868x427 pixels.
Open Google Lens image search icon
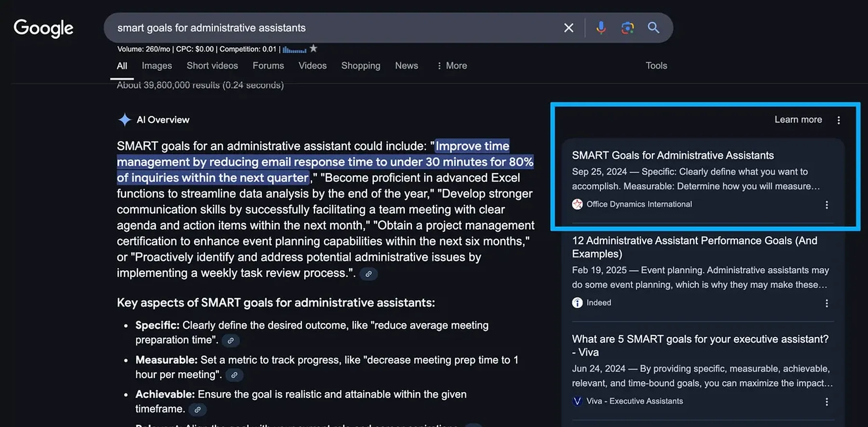627,28
